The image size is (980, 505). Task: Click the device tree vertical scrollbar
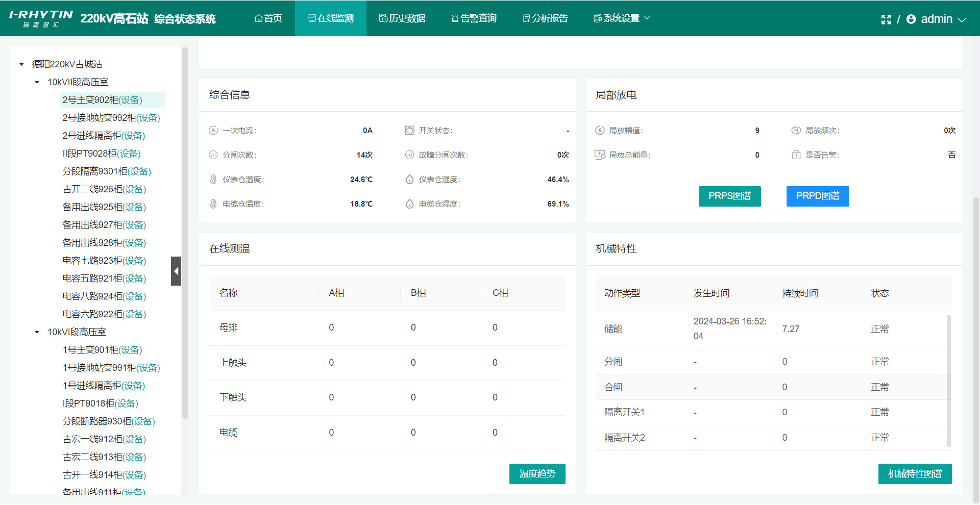pos(185,230)
